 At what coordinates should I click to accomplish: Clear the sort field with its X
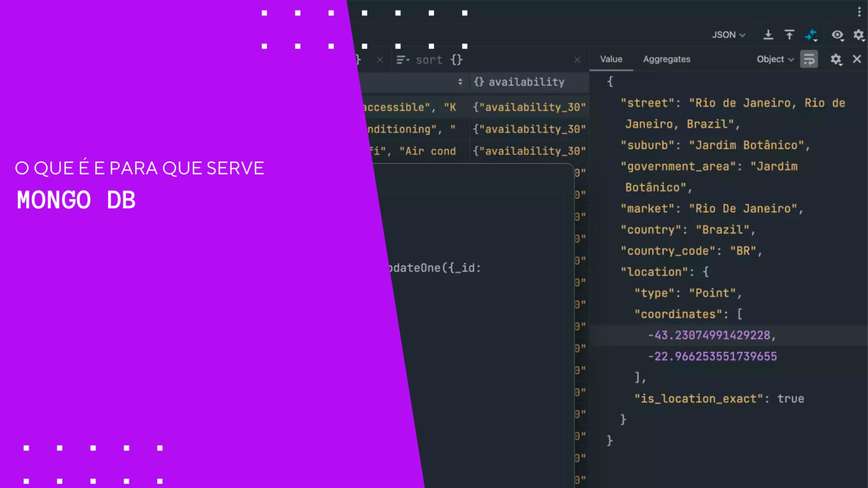pos(577,60)
